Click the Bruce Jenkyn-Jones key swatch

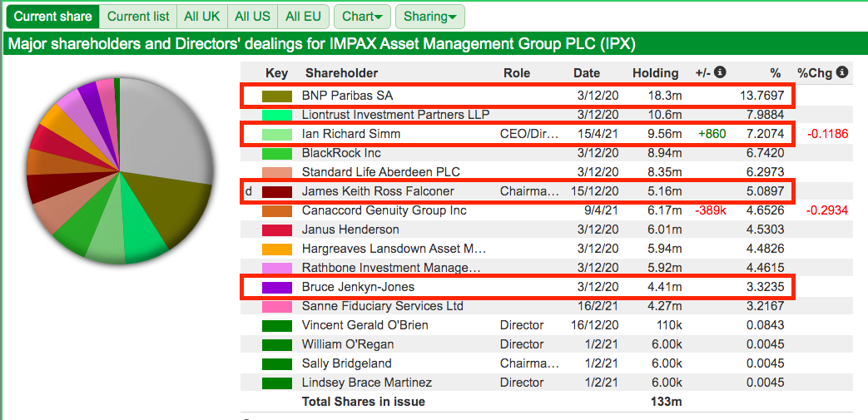tap(277, 287)
